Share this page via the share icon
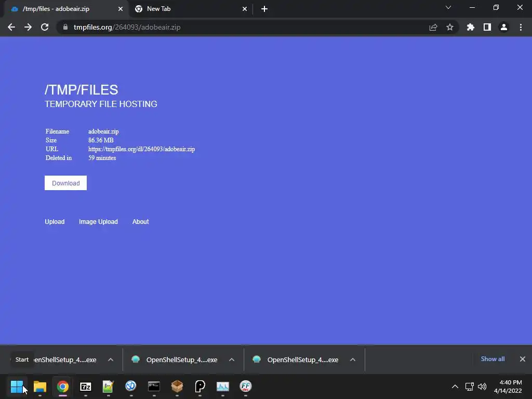 pyautogui.click(x=433, y=27)
